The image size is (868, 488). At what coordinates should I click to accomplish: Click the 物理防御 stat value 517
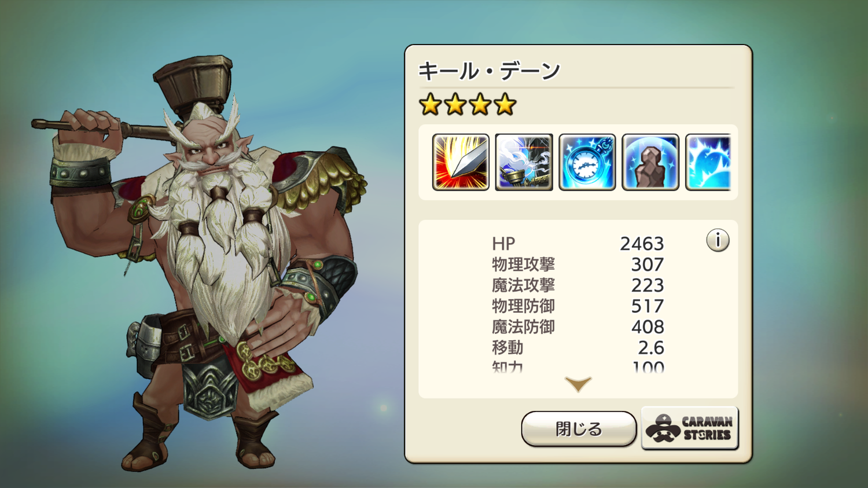point(648,306)
